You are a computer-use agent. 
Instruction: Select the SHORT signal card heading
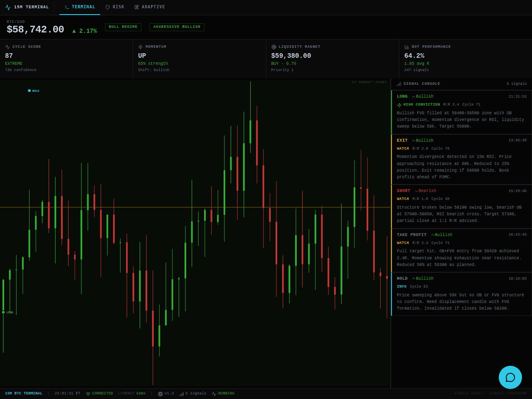point(404,191)
